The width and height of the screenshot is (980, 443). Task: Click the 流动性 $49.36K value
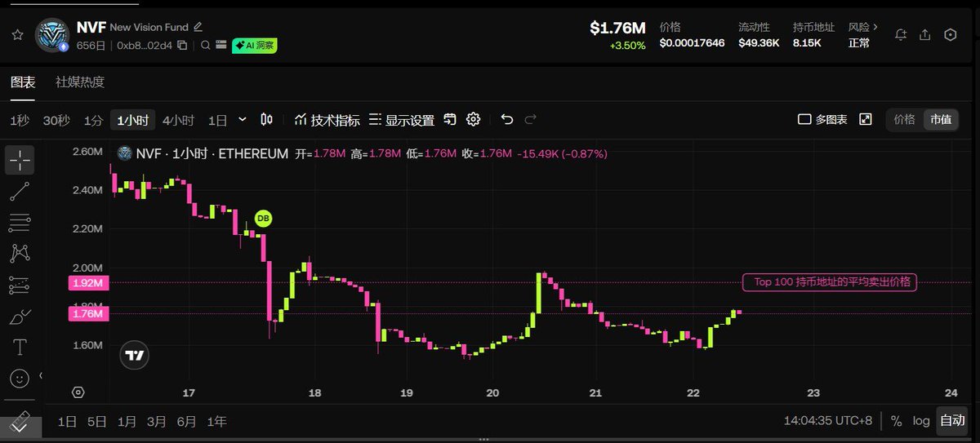point(759,42)
